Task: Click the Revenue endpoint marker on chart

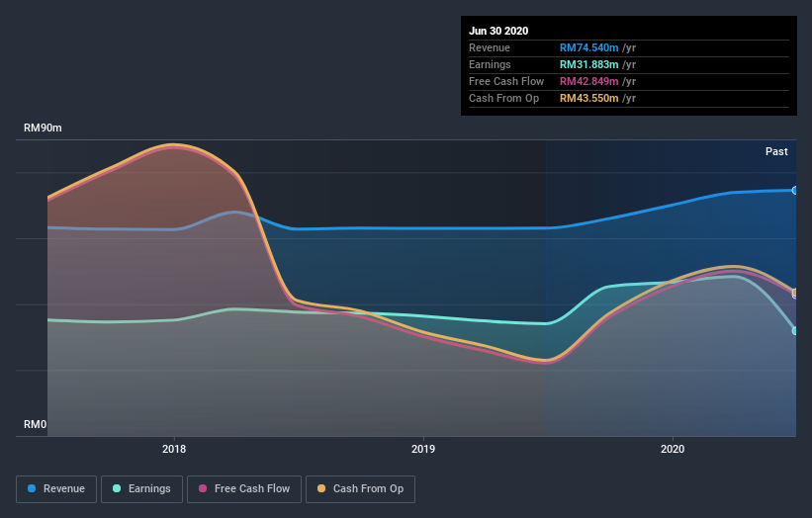Action: tap(795, 191)
